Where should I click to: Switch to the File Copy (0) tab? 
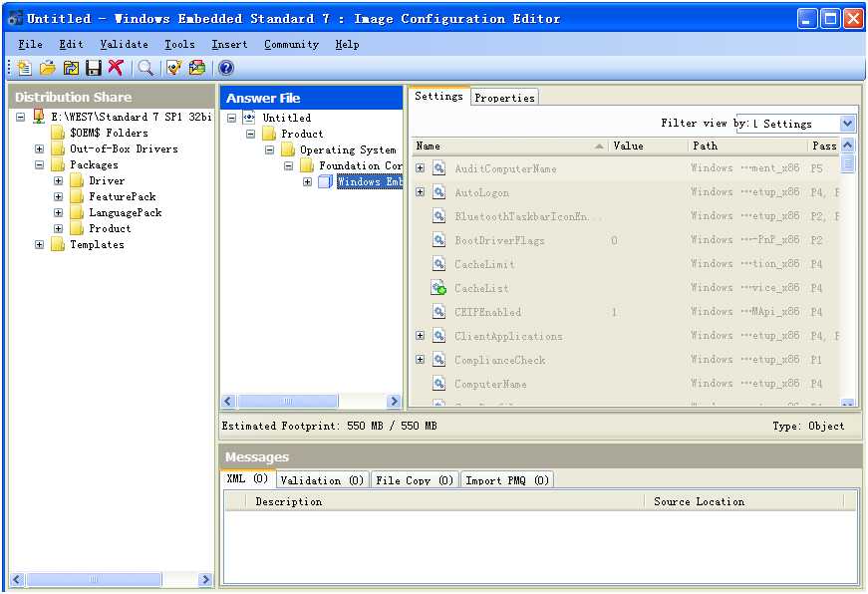tap(415, 480)
